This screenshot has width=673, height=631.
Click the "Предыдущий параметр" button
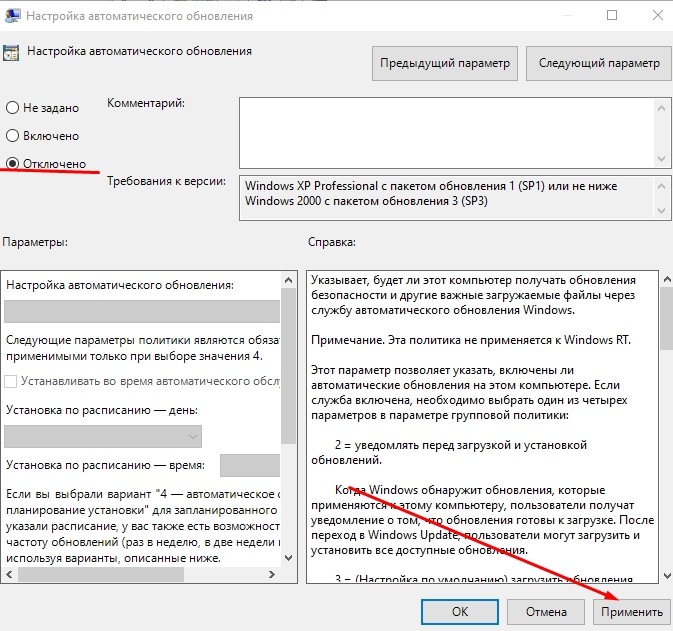[445, 64]
